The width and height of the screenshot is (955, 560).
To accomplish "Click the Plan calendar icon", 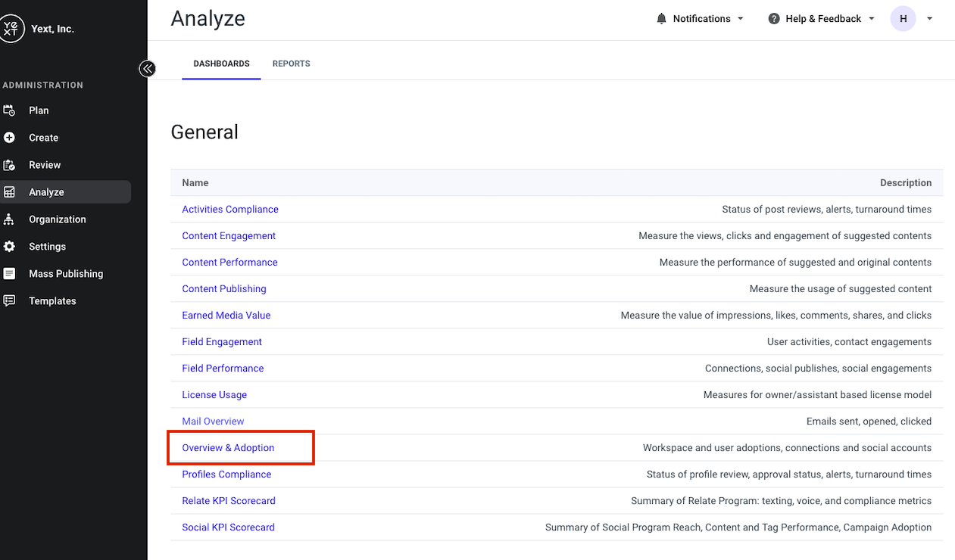I will pos(9,110).
